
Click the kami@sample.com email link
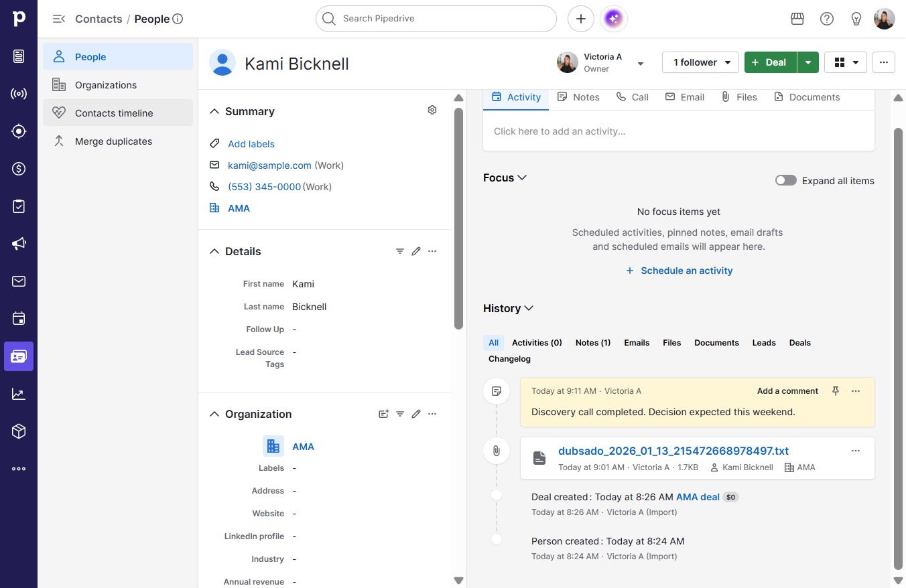point(269,165)
